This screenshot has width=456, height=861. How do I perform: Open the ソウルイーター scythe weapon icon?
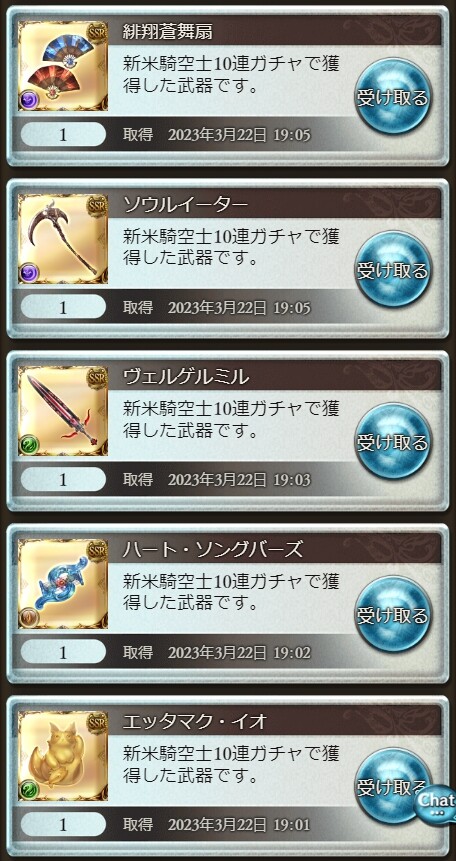pos(63,238)
